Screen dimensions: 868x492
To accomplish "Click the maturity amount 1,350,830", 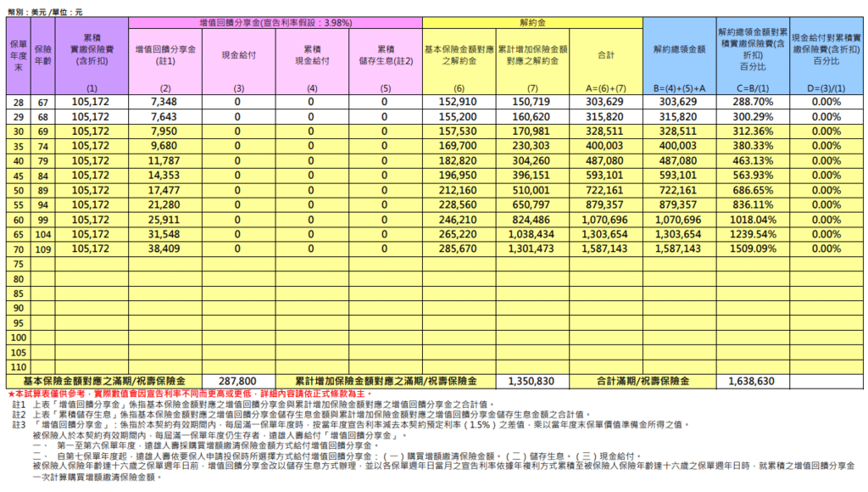I will 531,381.
